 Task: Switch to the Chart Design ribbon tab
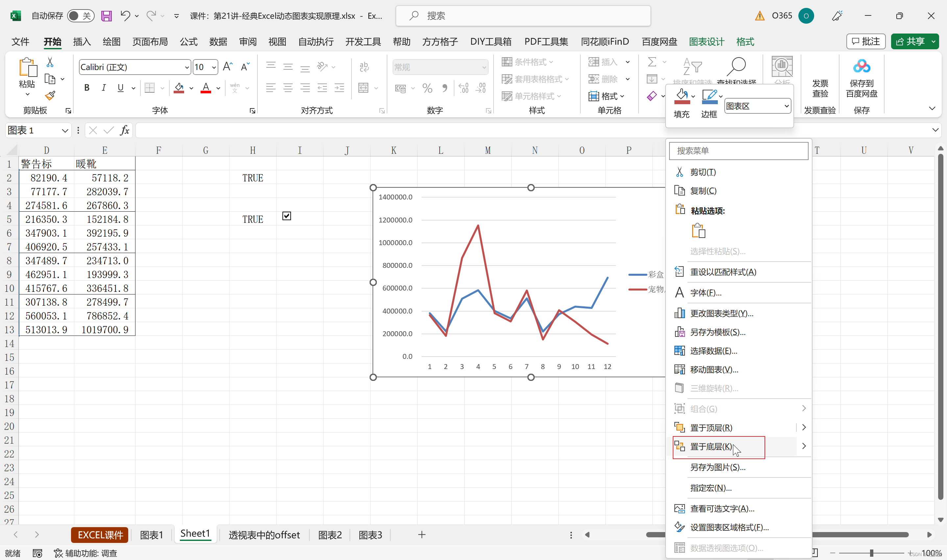coord(707,41)
